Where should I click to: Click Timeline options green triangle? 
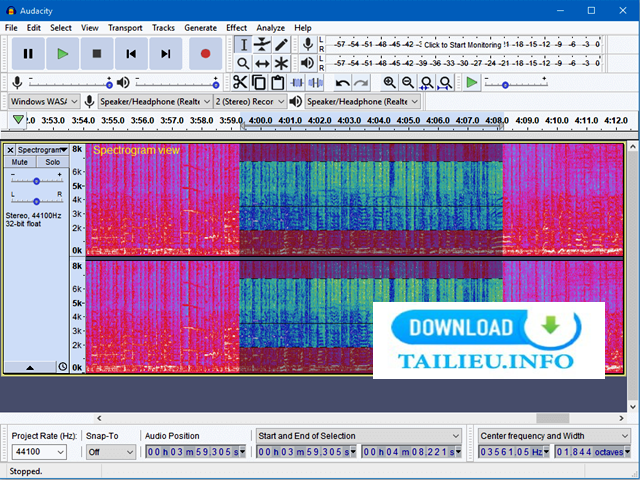click(x=18, y=120)
